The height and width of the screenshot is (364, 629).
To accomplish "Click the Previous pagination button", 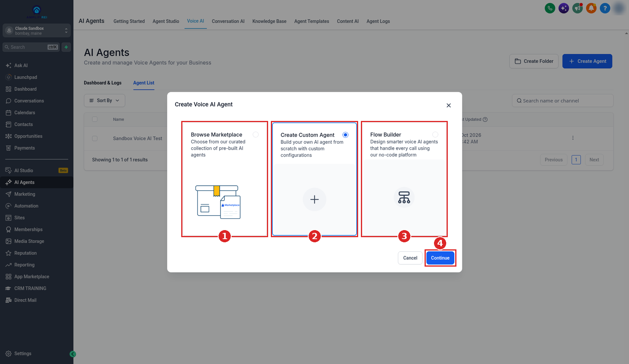I will 554,160.
